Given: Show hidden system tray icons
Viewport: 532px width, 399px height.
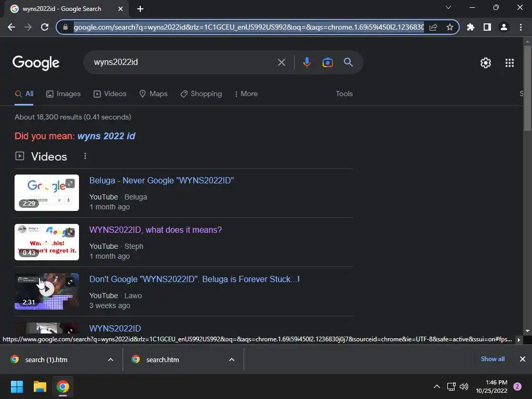Looking at the screenshot, I should click(x=437, y=387).
